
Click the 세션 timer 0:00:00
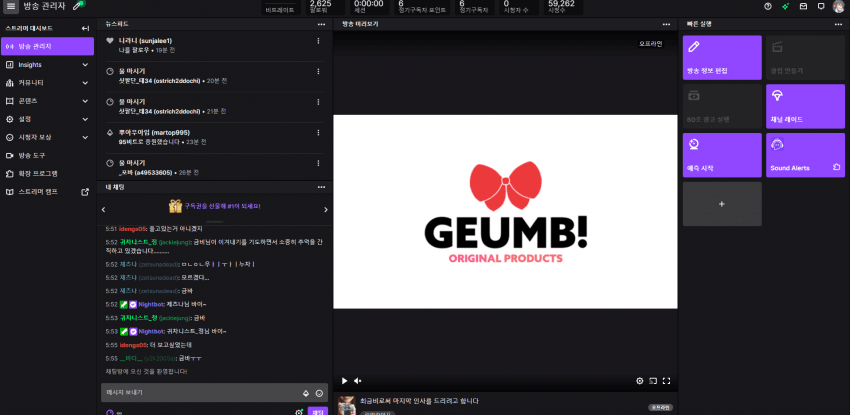click(x=369, y=7)
